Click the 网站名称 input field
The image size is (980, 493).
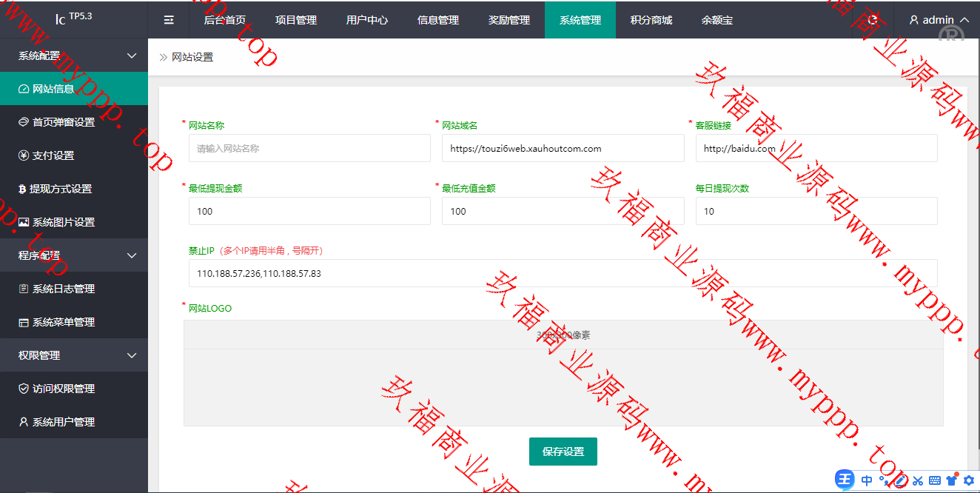point(309,148)
